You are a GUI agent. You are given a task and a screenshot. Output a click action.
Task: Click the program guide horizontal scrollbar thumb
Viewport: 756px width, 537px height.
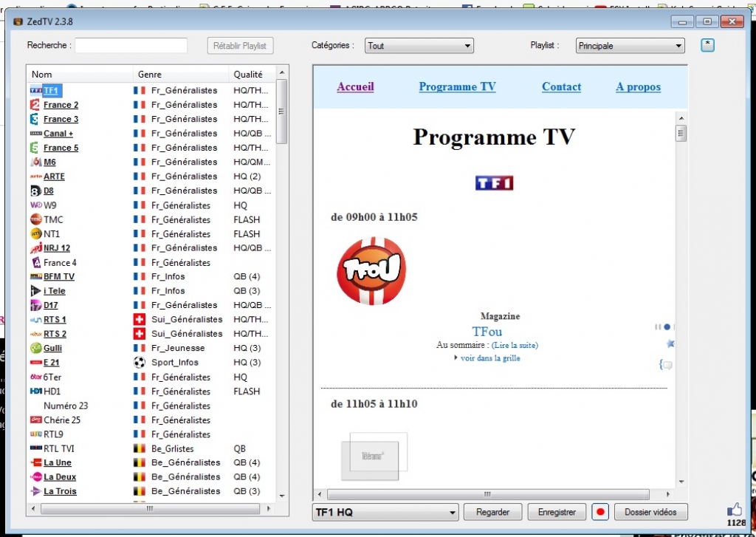click(x=488, y=494)
